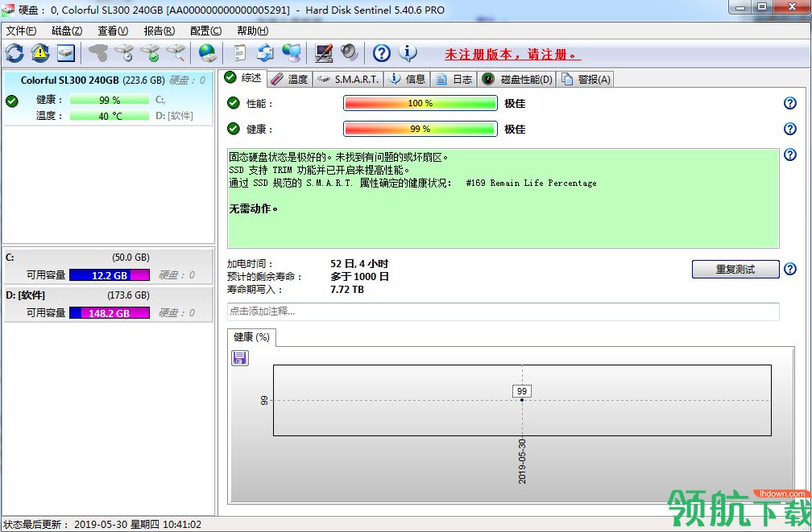Click the disk icon with clock overlay
Image resolution: width=812 pixels, height=532 pixels.
(124, 53)
